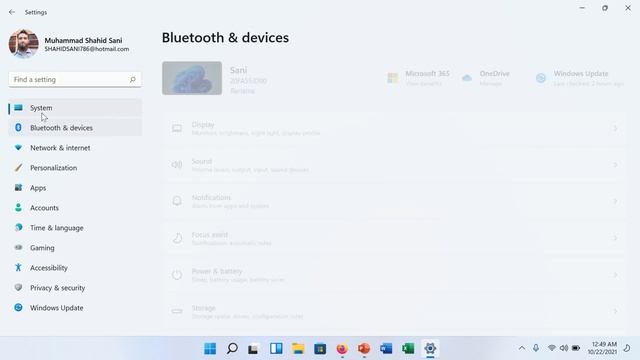Click the Personalization brush icon
Viewport: 640px width, 360px height.
point(18,168)
